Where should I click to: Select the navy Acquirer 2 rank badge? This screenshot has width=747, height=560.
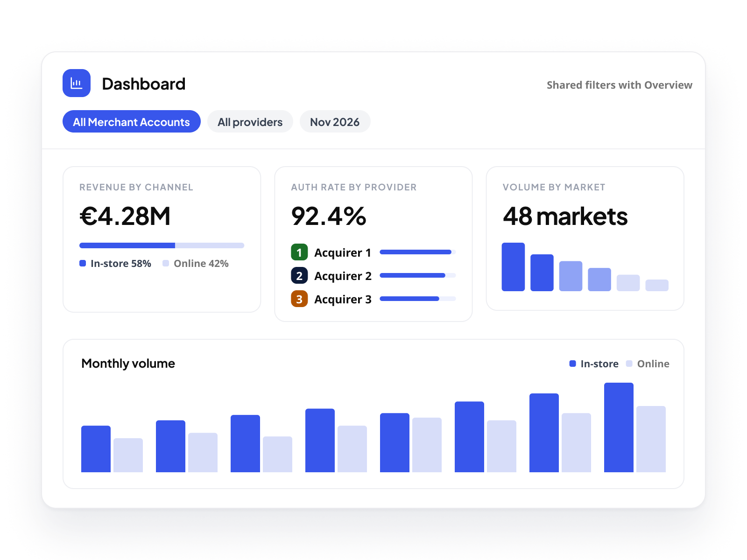(x=299, y=276)
